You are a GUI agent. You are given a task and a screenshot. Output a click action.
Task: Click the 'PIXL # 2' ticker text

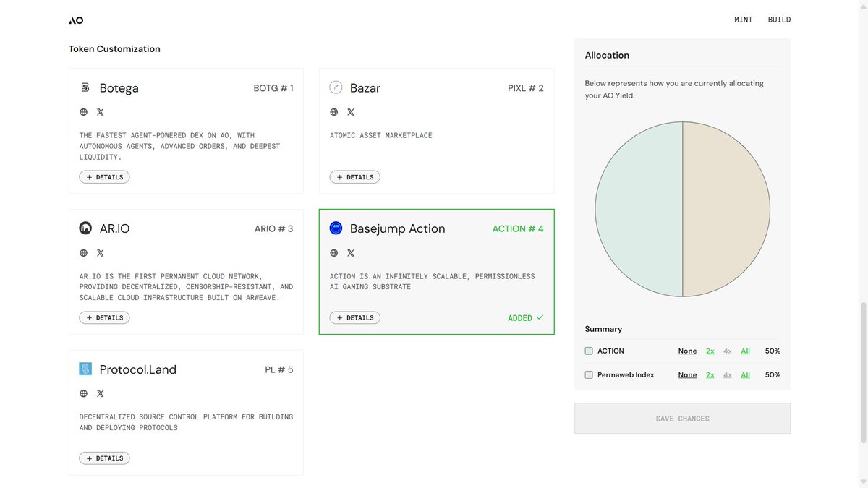coord(526,88)
